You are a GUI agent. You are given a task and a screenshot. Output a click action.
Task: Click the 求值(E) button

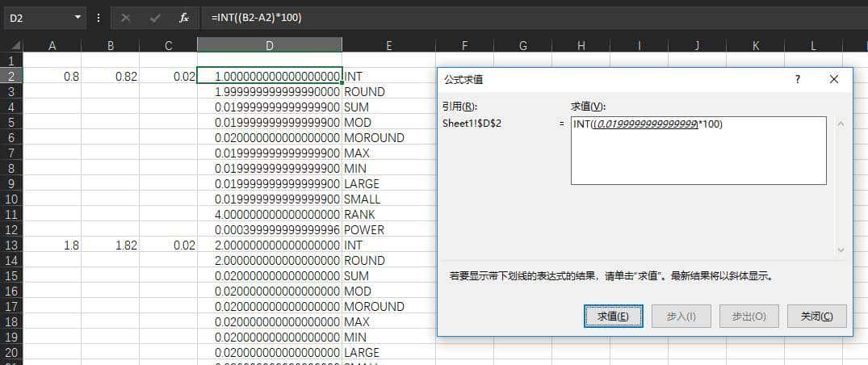click(613, 316)
